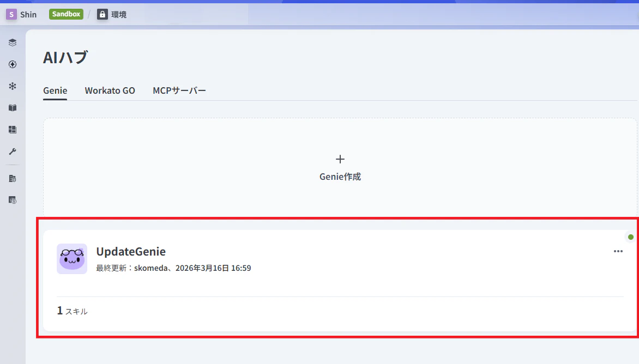Click the green status dot on UpdateGenie
639x364 pixels.
[x=630, y=237]
